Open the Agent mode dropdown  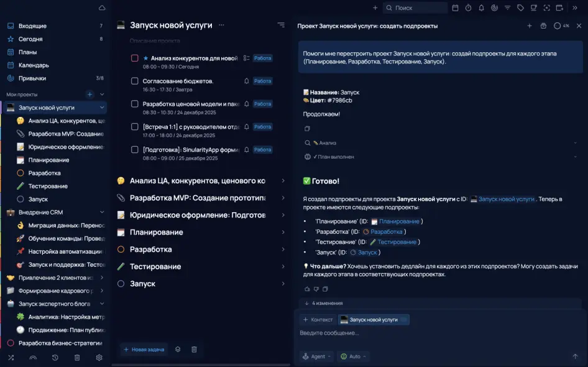(317, 356)
